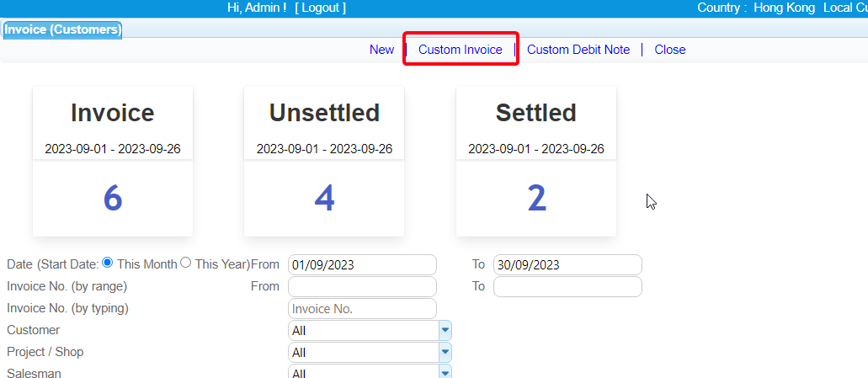Viewport: 868px width, 378px height.
Task: Click the Unsettled count card showing 4
Action: pyautogui.click(x=324, y=198)
